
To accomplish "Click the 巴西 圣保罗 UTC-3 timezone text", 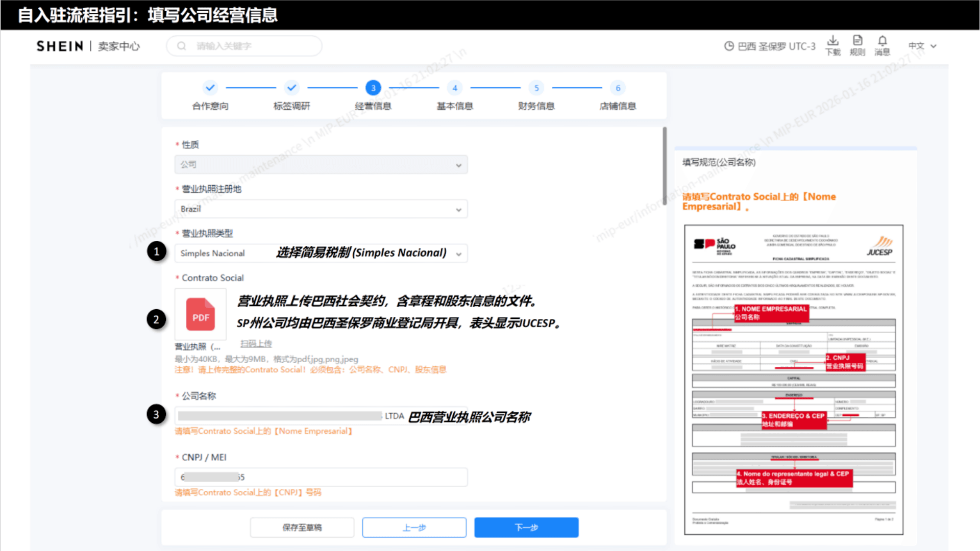I will [x=776, y=46].
